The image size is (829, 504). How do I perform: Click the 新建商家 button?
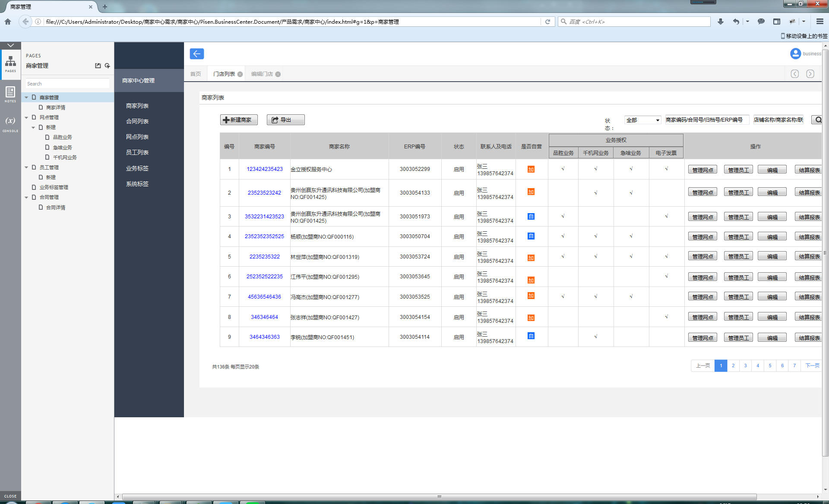(239, 120)
